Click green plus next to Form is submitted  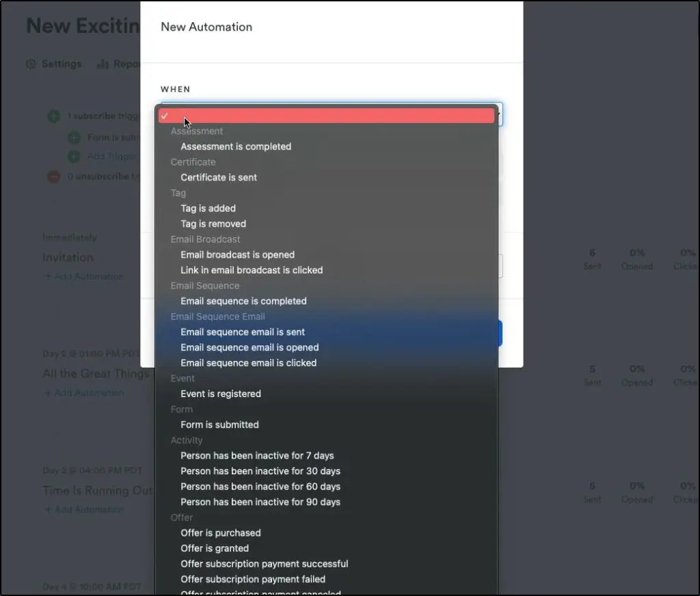tap(74, 137)
